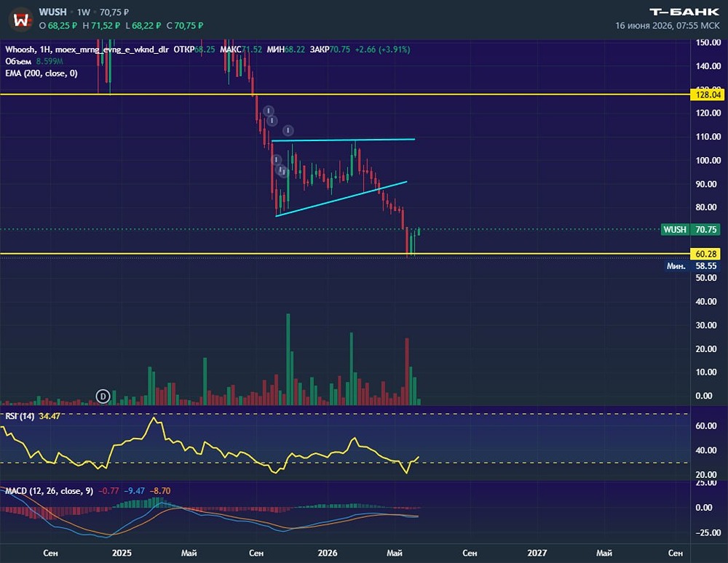Click the 50.00 price axis label
This screenshot has width=728, height=563.
[x=706, y=278]
